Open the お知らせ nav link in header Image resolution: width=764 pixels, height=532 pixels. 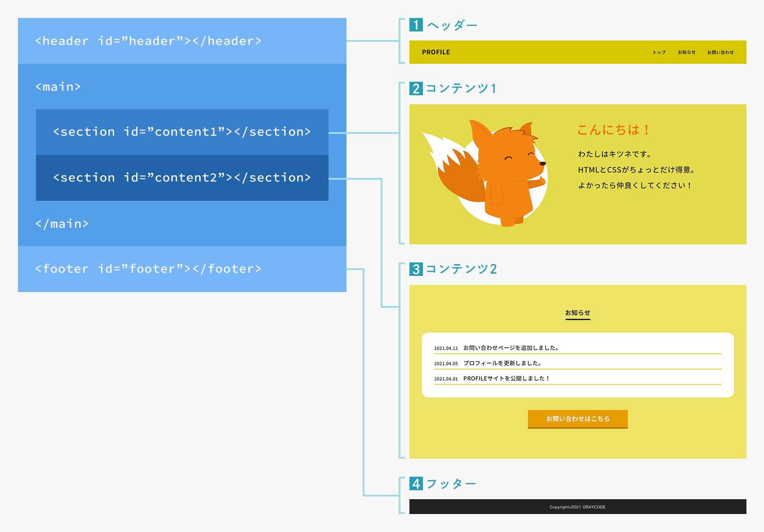[x=687, y=53]
